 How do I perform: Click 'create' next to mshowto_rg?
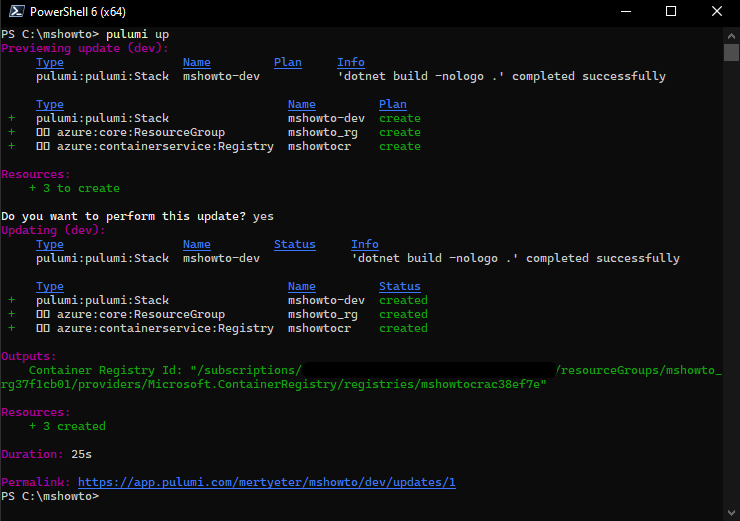click(x=400, y=133)
